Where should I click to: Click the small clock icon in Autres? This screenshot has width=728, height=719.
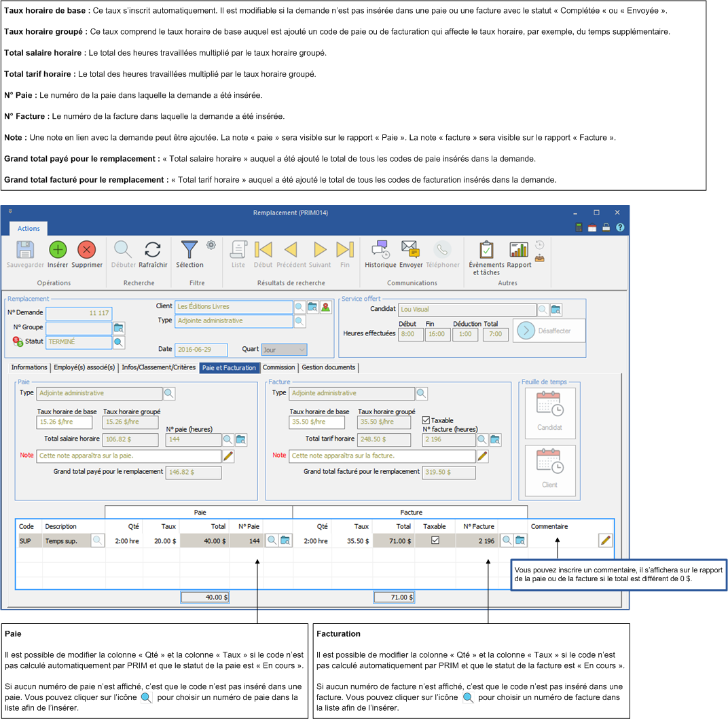click(x=539, y=244)
